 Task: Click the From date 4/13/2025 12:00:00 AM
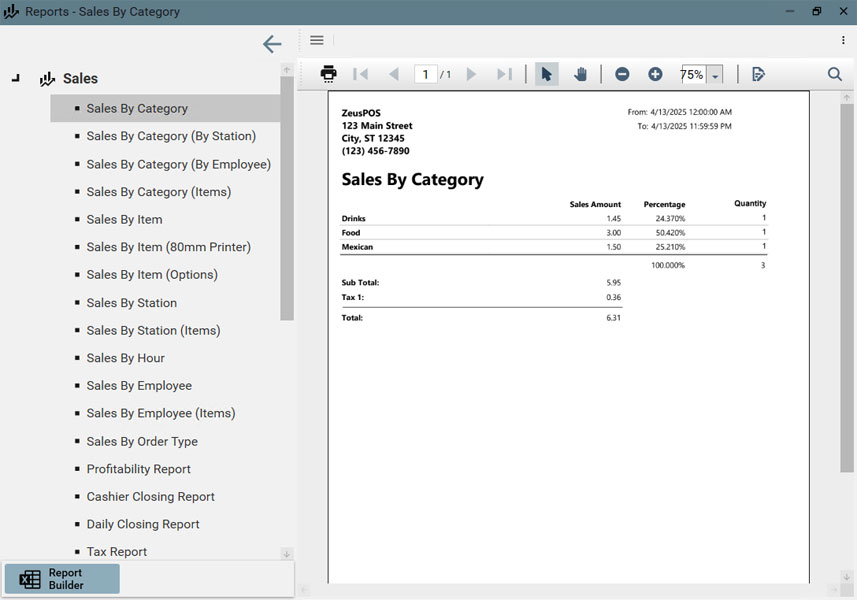[691, 112]
